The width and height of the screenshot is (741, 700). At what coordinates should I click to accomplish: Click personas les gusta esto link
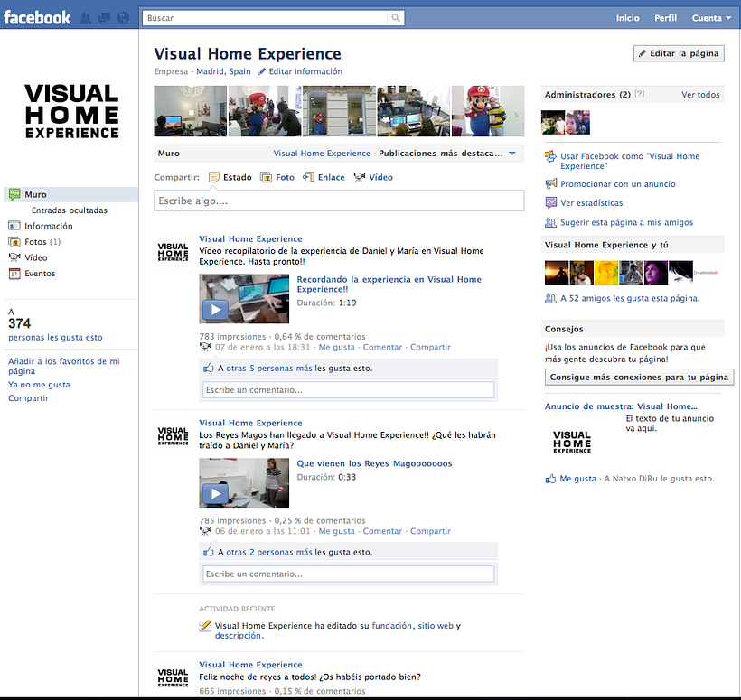55,338
